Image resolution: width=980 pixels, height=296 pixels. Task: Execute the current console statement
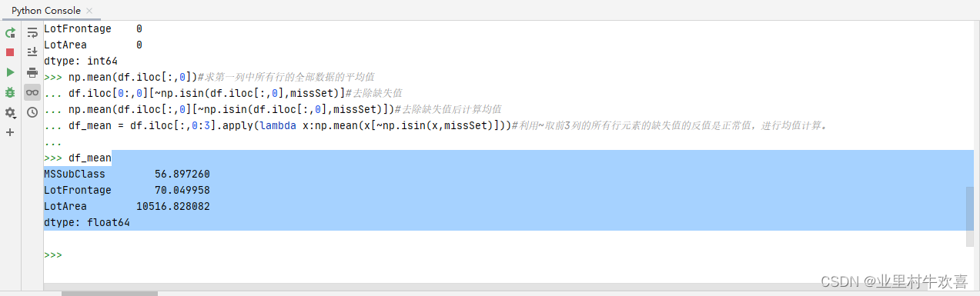[10, 72]
